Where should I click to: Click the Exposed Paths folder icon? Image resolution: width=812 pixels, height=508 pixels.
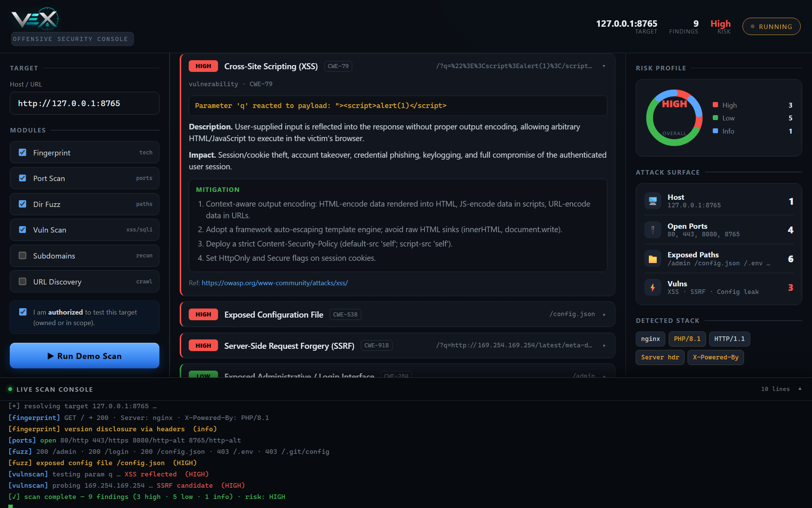653,259
